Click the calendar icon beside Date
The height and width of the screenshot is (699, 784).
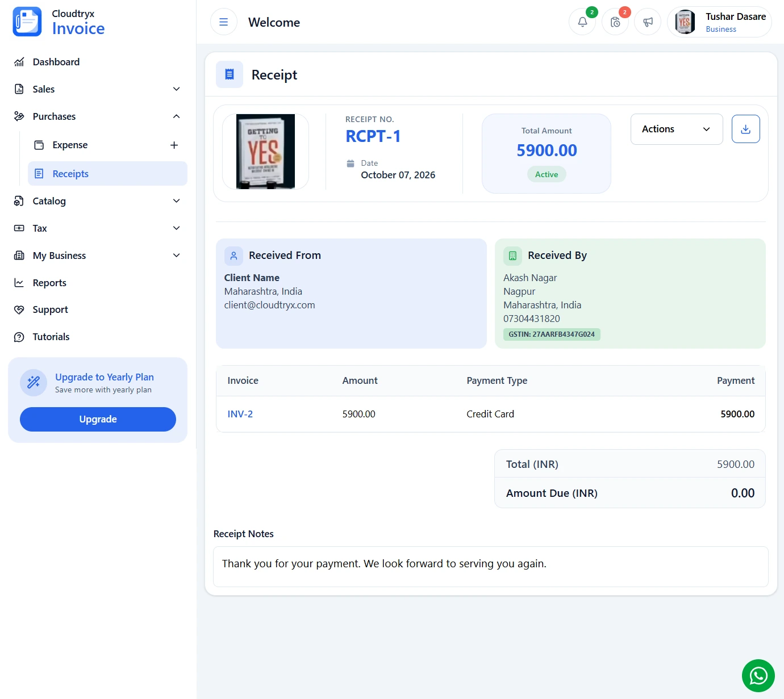(351, 163)
